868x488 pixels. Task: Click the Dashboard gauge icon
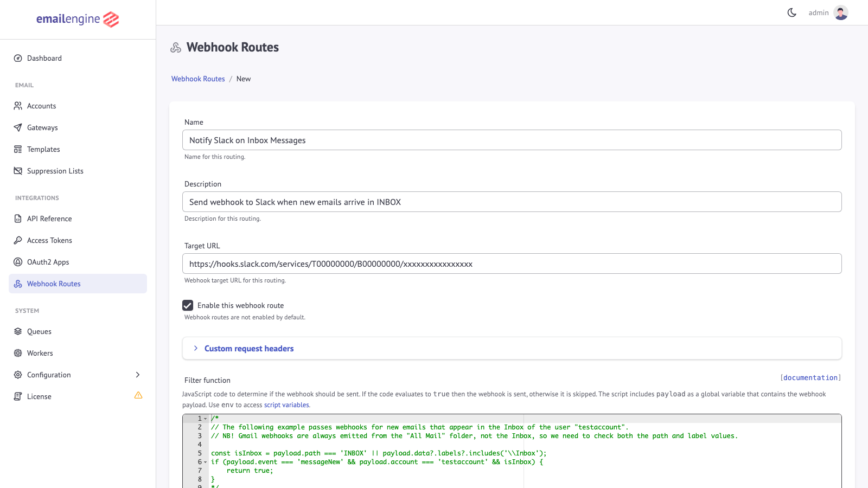(x=18, y=58)
